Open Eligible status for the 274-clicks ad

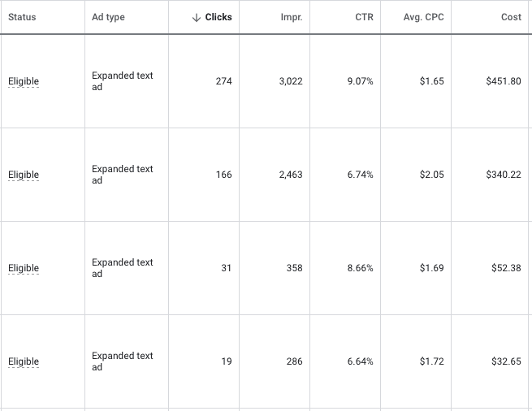[24, 81]
